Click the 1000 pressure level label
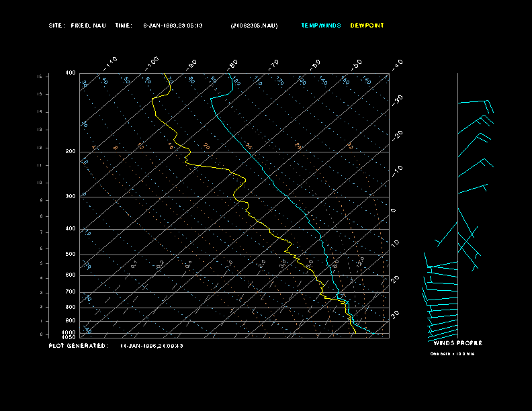Viewport: 532px width, 411px height. (70, 332)
